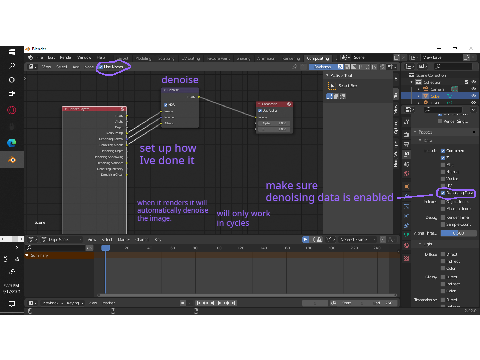
Task: Click the Composite node Alpha value field
Action: tap(274, 123)
